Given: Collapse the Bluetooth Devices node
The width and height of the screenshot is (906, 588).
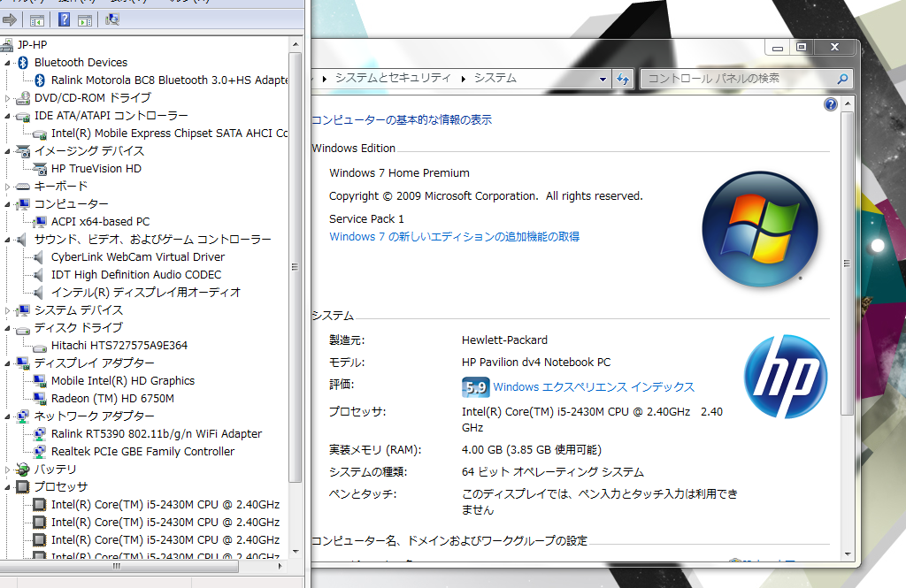Looking at the screenshot, I should 7,63.
